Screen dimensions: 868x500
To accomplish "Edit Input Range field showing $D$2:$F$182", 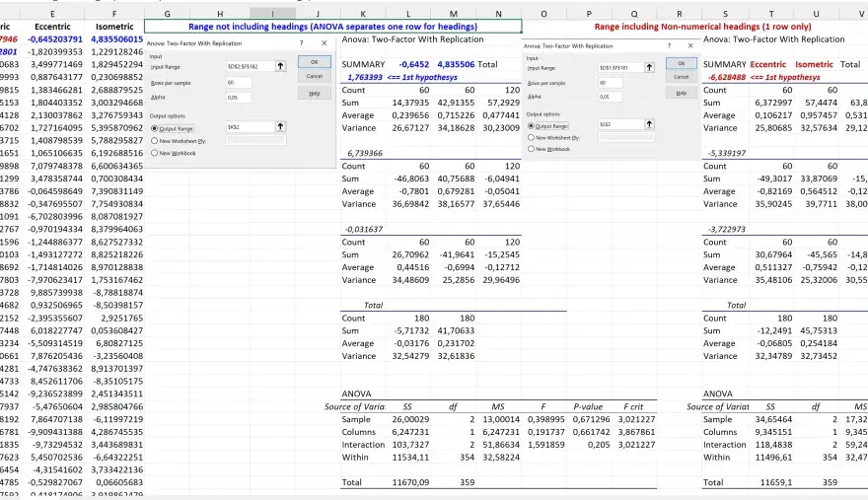I will pos(251,66).
